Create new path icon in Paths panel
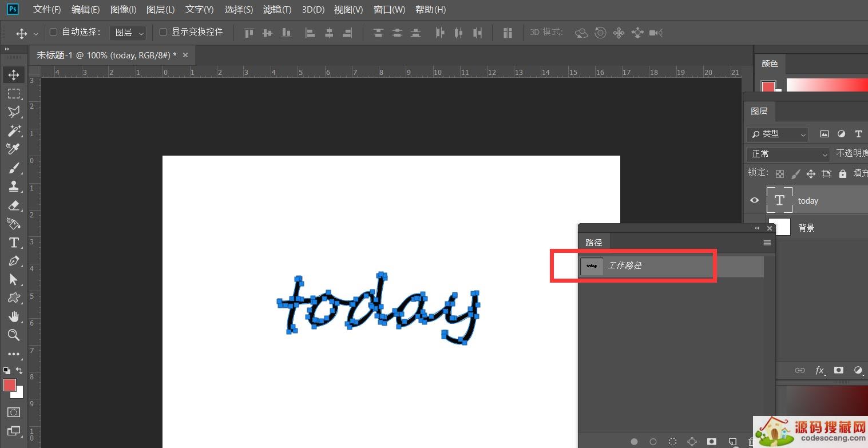This screenshot has width=868, height=448. pos(732,442)
